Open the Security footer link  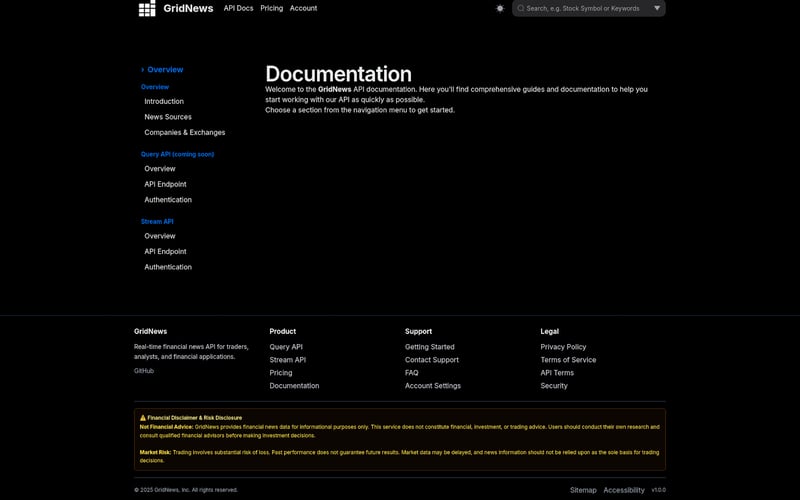pos(554,386)
